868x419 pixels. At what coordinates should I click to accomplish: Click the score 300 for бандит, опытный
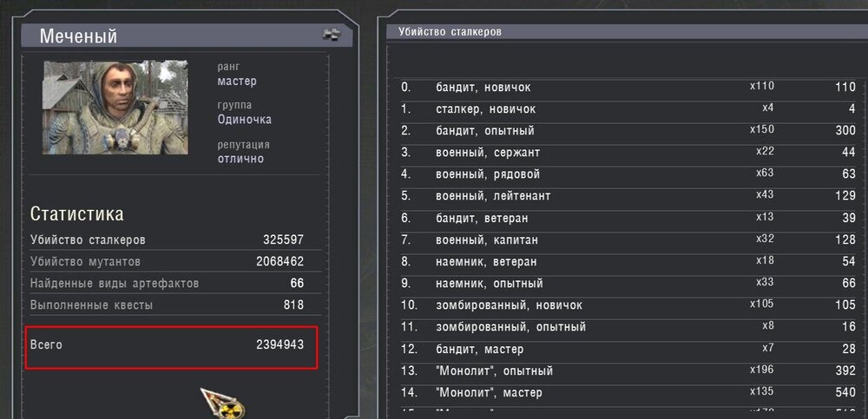(845, 131)
